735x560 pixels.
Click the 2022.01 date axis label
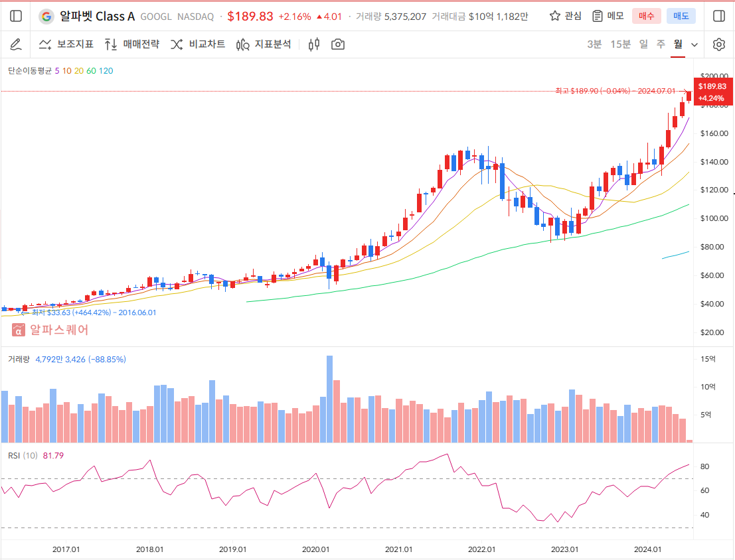[482, 549]
